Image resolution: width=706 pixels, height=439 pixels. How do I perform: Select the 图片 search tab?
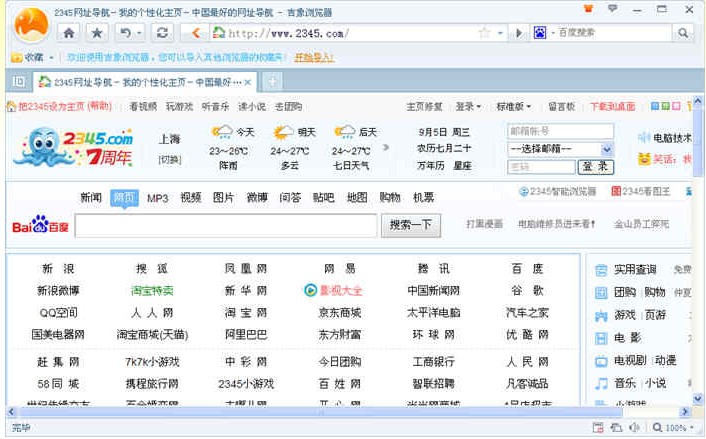click(224, 198)
